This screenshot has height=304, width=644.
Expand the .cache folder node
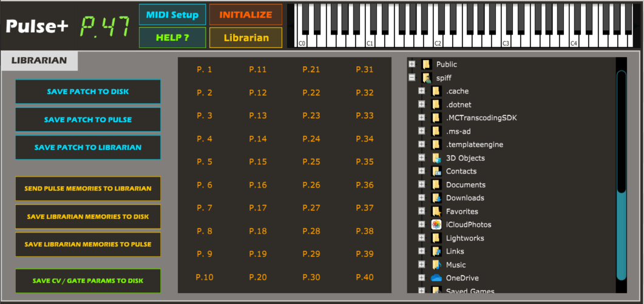(x=421, y=91)
